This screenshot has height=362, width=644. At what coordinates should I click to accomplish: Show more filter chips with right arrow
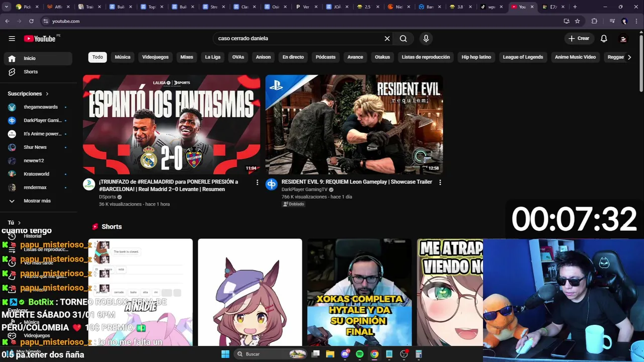click(x=629, y=57)
